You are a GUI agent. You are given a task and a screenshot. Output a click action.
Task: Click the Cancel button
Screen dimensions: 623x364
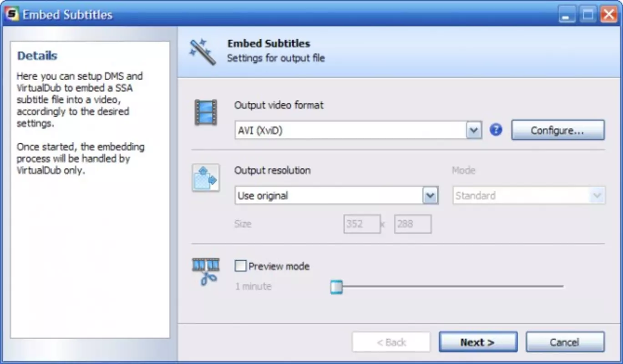point(565,342)
